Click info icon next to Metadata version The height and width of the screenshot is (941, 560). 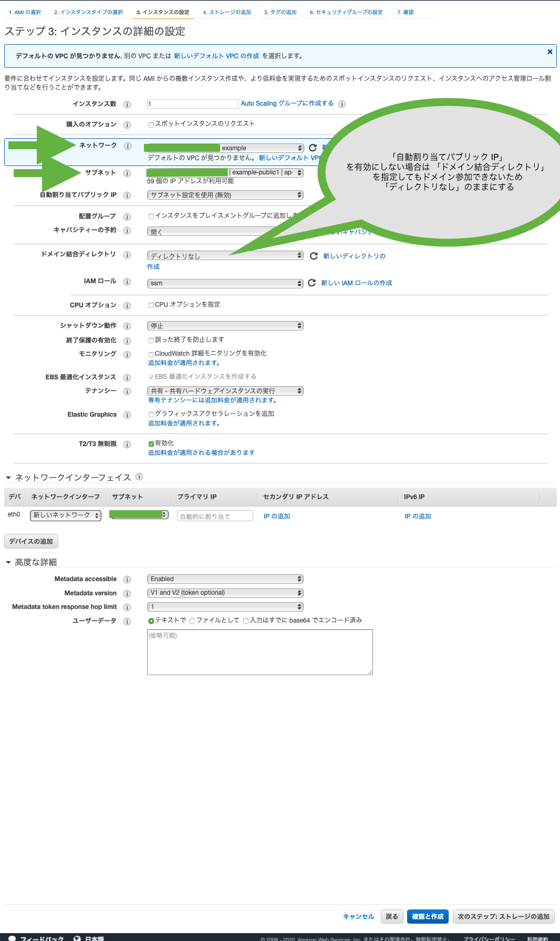[x=127, y=594]
